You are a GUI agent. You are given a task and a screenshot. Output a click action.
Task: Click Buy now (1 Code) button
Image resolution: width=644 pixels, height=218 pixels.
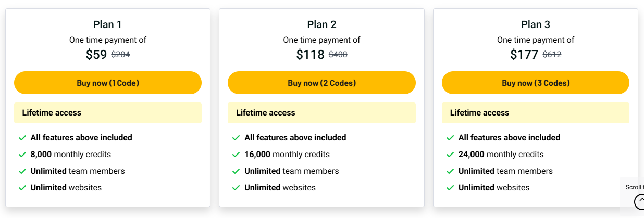point(108,83)
